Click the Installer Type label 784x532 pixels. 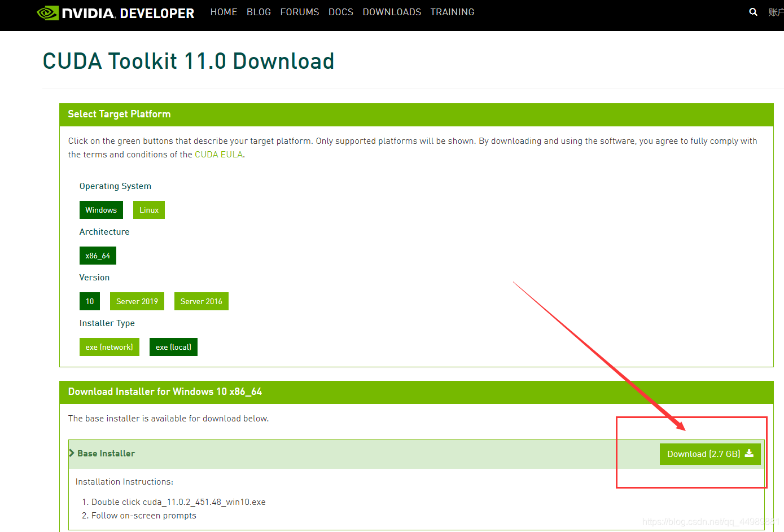(x=107, y=323)
